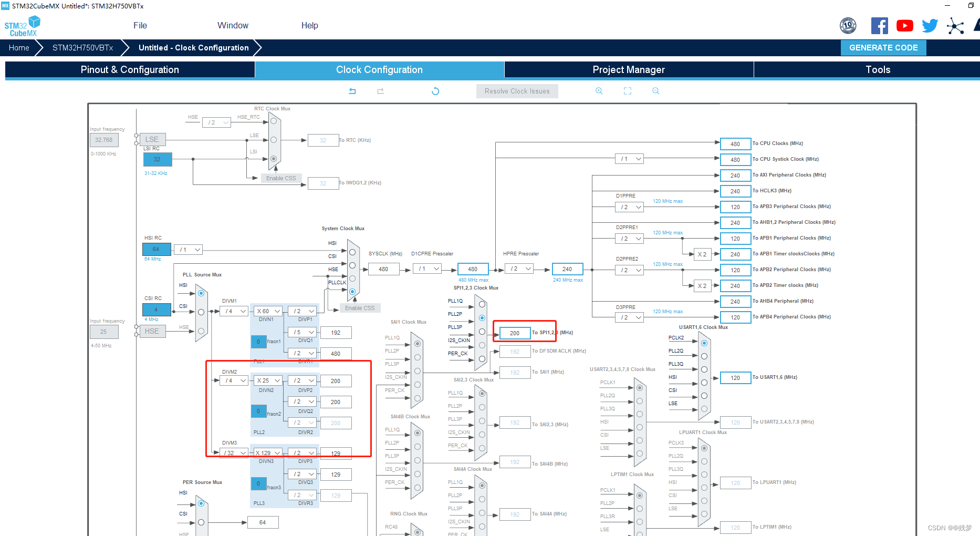Edit the HSE input frequency field 25
This screenshot has height=536, width=980.
104,332
